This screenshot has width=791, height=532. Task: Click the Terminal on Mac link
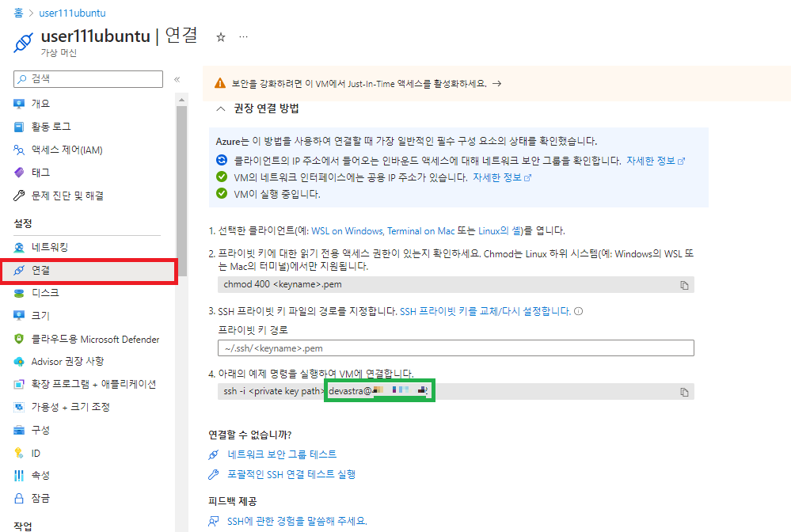coord(420,231)
